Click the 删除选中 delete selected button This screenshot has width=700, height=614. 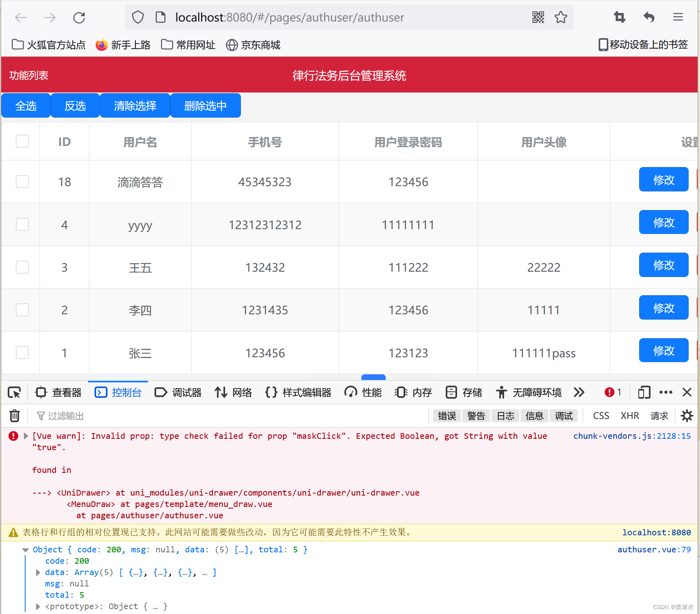pyautogui.click(x=205, y=105)
